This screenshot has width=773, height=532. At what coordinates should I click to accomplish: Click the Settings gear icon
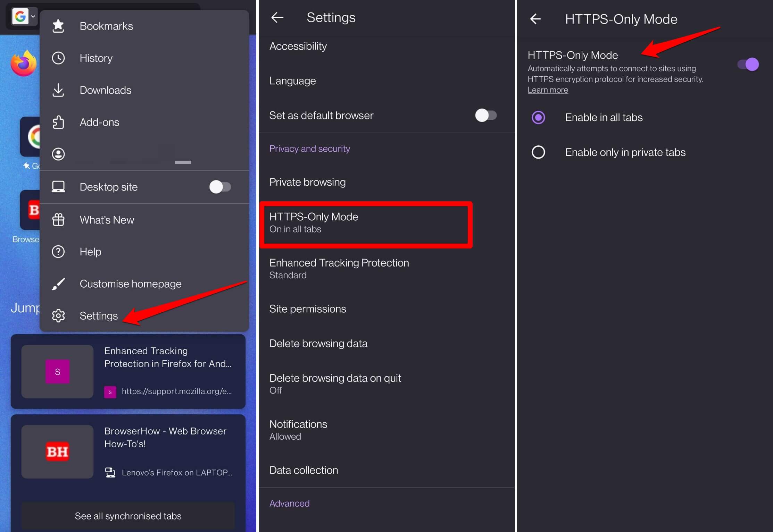click(58, 315)
